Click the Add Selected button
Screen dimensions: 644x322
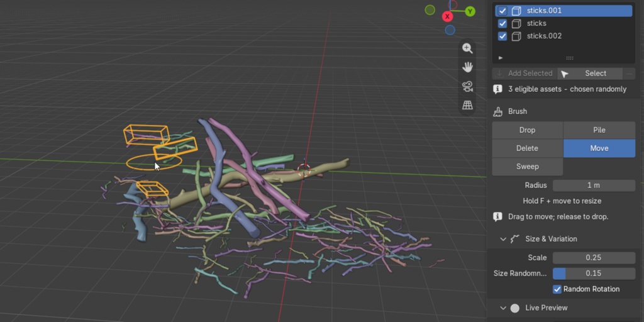click(x=525, y=74)
